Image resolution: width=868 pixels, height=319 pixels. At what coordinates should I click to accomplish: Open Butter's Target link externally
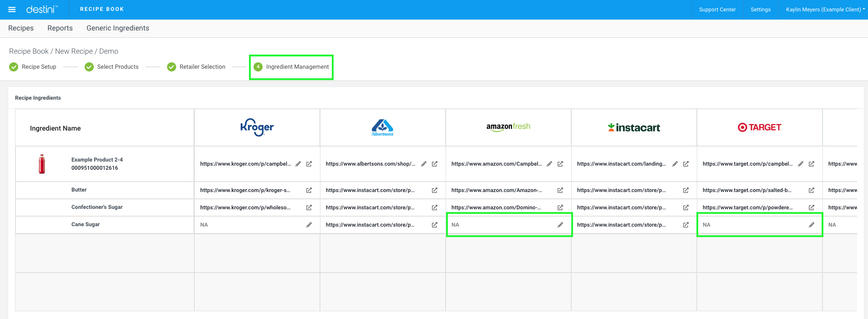[812, 190]
